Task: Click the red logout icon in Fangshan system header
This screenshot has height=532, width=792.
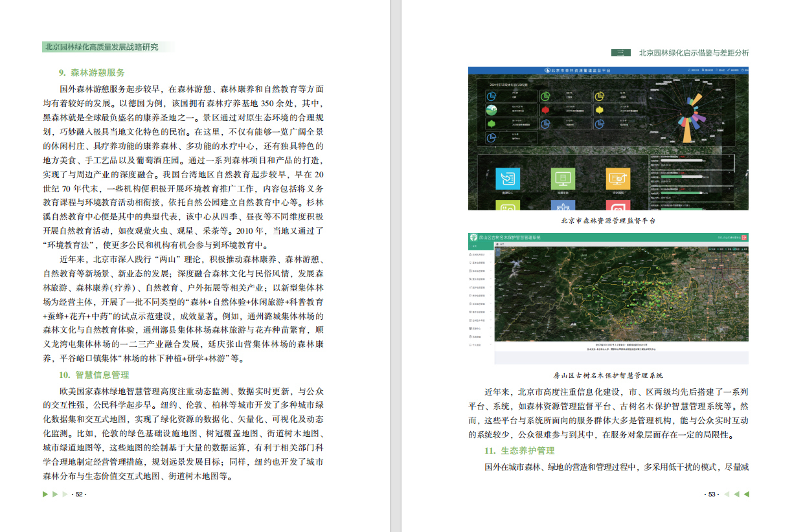Action: tap(744, 238)
